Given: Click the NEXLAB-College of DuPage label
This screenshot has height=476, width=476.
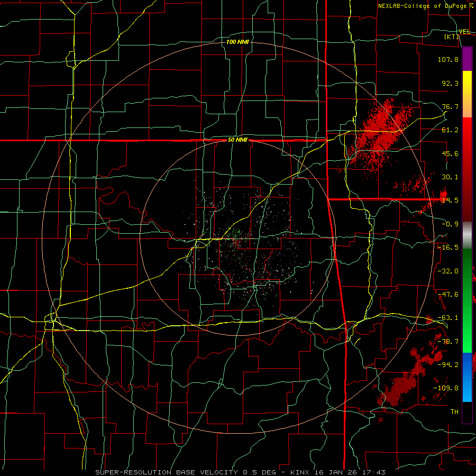Looking at the screenshot, I should click(x=426, y=6).
